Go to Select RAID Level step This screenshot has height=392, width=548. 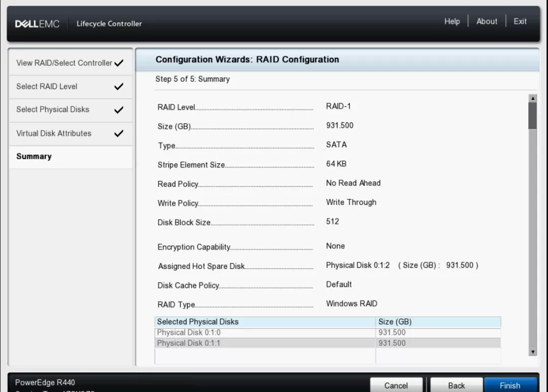47,86
